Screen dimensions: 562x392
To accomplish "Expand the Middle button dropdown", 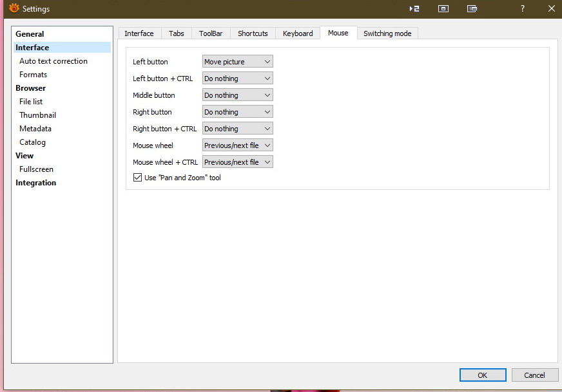I will pos(237,95).
